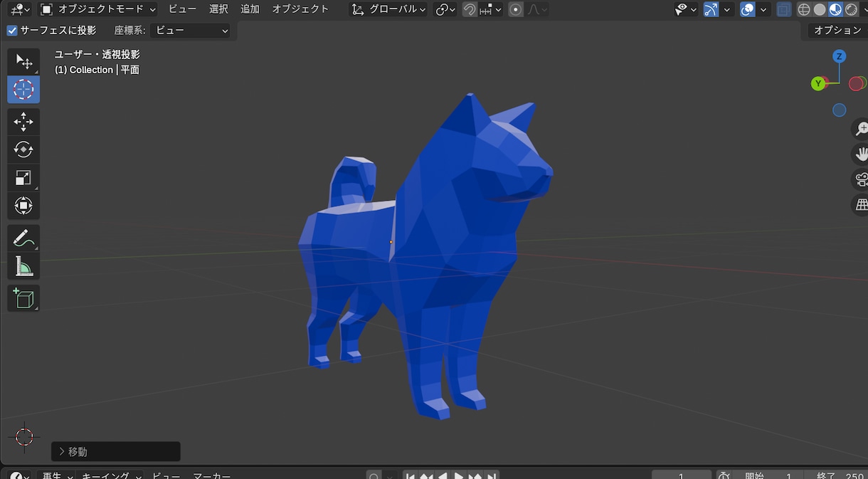Open the オブジェクトモード mode dropdown
Viewport: 868px width, 479px height.
(97, 9)
